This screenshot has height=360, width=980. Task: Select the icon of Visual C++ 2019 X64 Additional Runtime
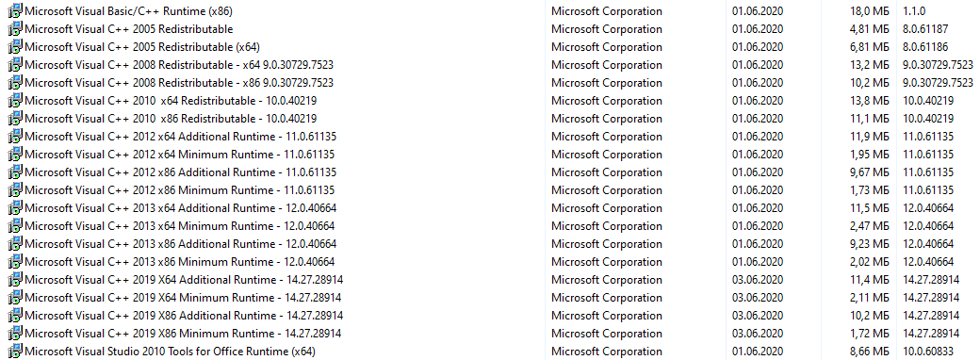coord(15,279)
